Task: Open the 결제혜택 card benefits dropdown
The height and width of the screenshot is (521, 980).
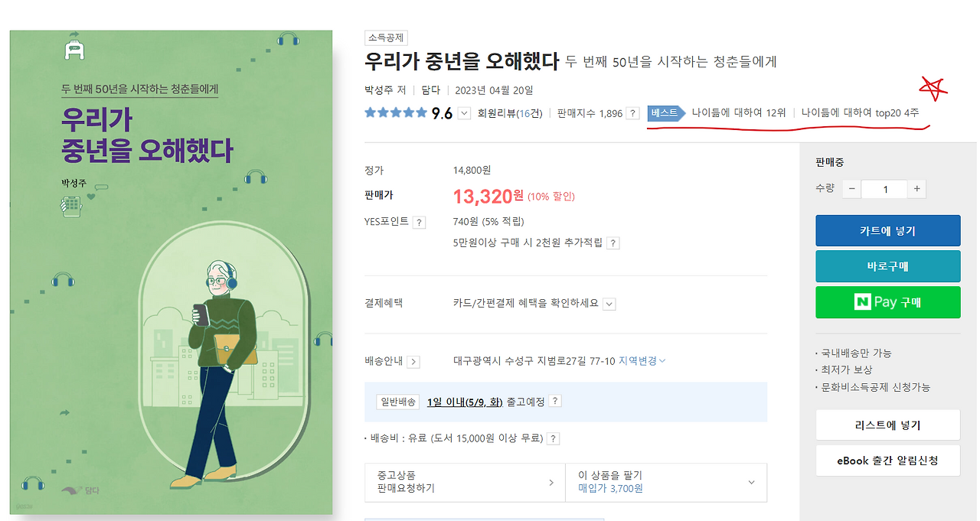Action: 609,304
